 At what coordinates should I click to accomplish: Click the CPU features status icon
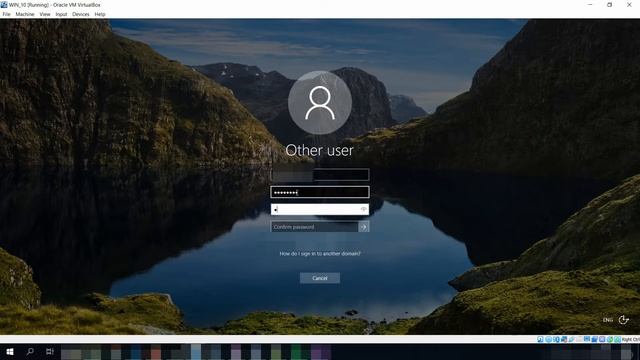tap(602, 339)
